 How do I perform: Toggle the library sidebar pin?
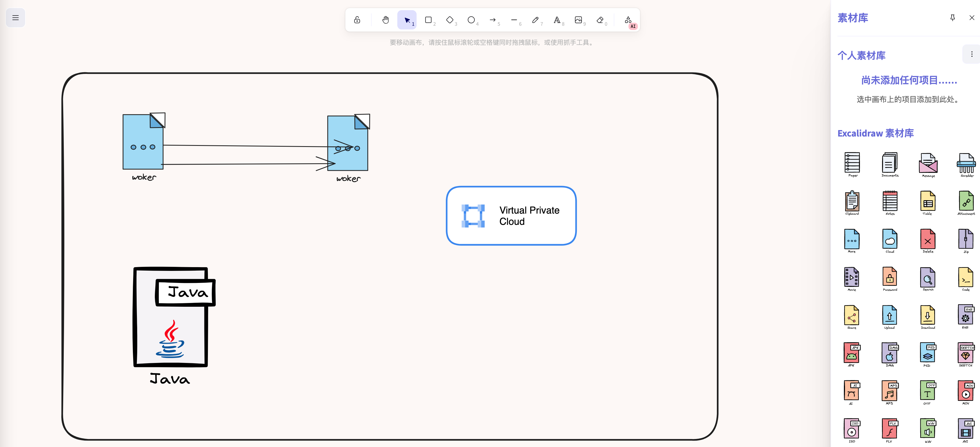click(952, 18)
